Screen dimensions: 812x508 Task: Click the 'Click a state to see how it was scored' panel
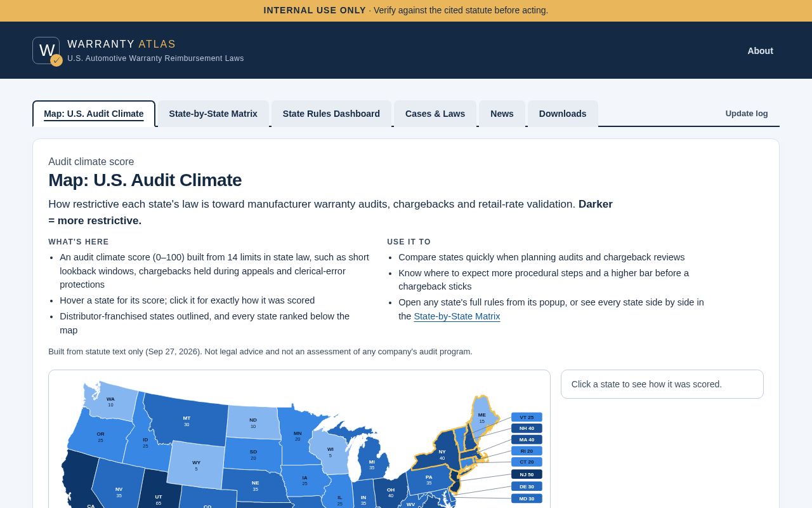(x=662, y=384)
